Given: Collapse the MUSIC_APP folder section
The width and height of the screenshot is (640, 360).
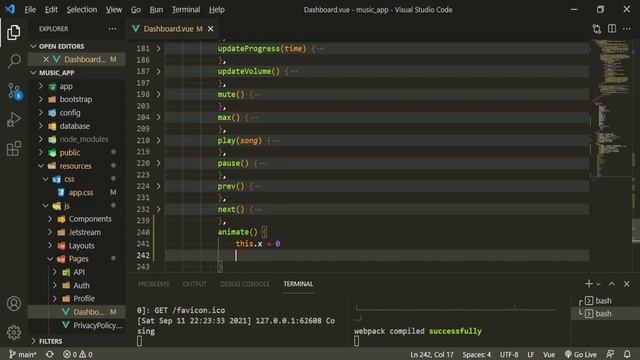Looking at the screenshot, I should (x=76, y=73).
